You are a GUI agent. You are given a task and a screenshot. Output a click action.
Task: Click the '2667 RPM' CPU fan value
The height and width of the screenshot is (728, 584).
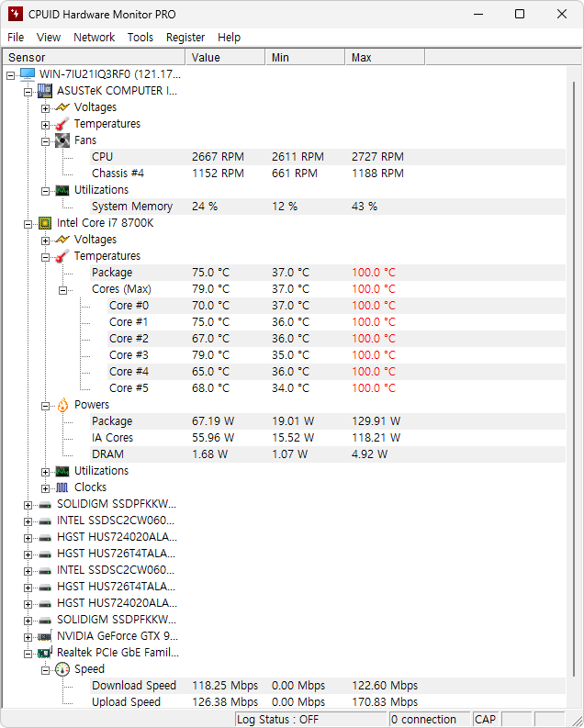tap(219, 157)
